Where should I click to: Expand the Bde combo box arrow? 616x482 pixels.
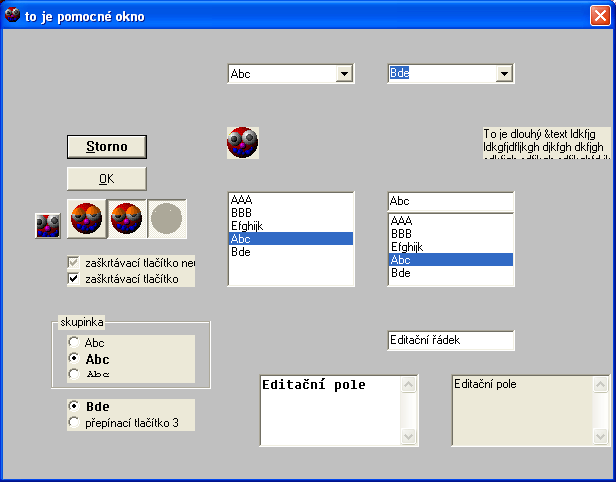tap(504, 74)
